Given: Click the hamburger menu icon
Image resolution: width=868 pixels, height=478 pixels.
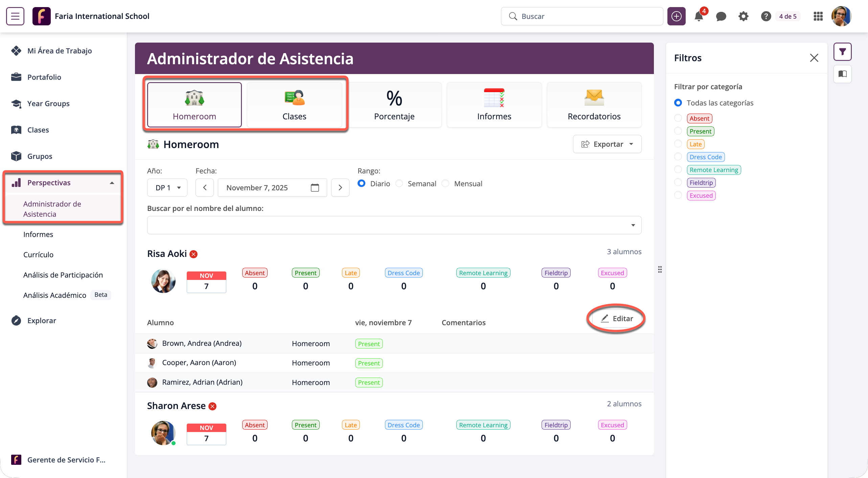Looking at the screenshot, I should click(x=15, y=16).
